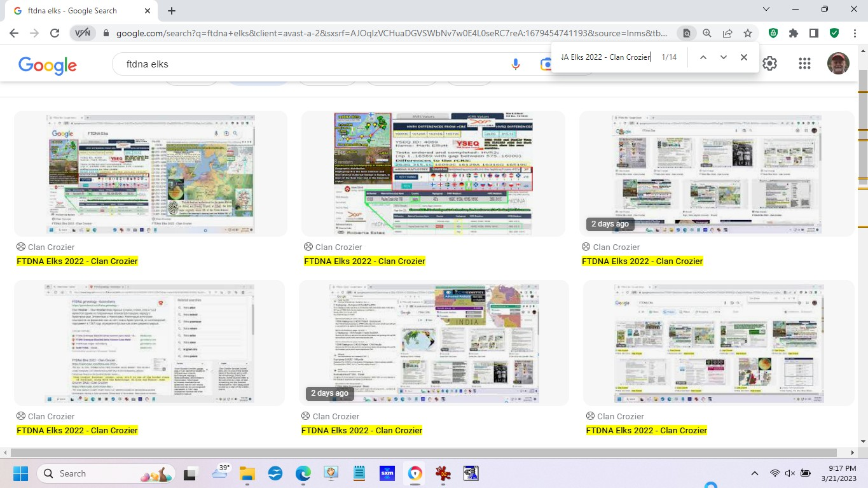The width and height of the screenshot is (868, 488).
Task: Click the address bar URL
Action: (x=391, y=33)
